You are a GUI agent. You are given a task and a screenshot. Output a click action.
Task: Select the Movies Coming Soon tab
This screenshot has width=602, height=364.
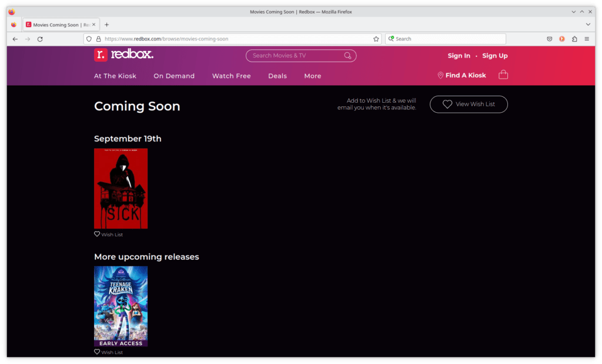pos(61,25)
